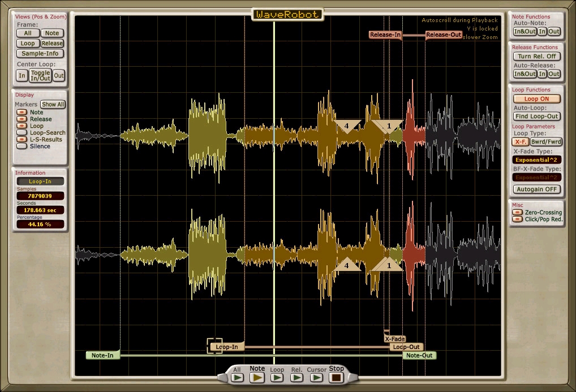Play the Loop region
Viewport: 576px width, 392px height.
[x=277, y=377]
